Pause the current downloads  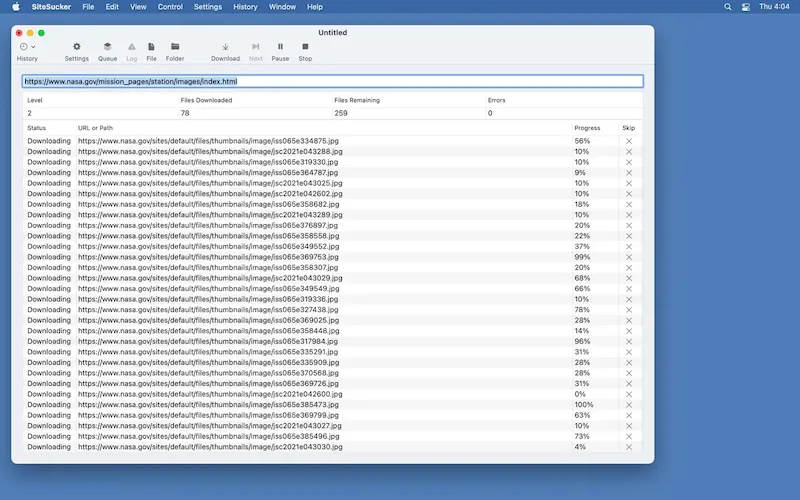click(280, 52)
